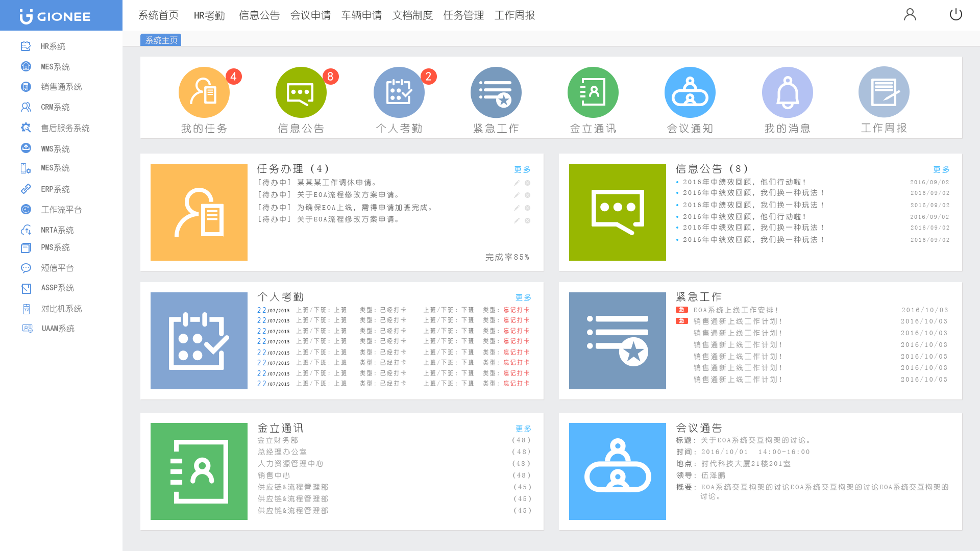The height and width of the screenshot is (551, 980).
Task: Click the power logout icon
Action: 955,15
